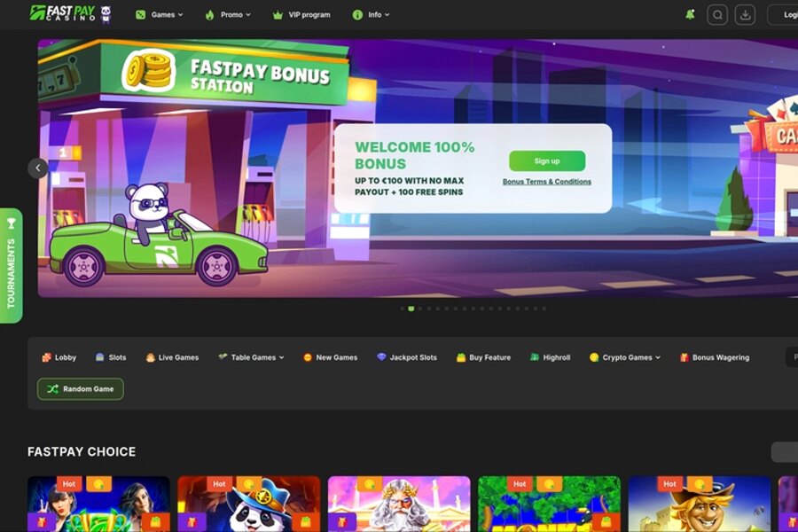Open the Monkey jungle game thumbnail
This screenshot has height=532, width=798.
coord(549,504)
